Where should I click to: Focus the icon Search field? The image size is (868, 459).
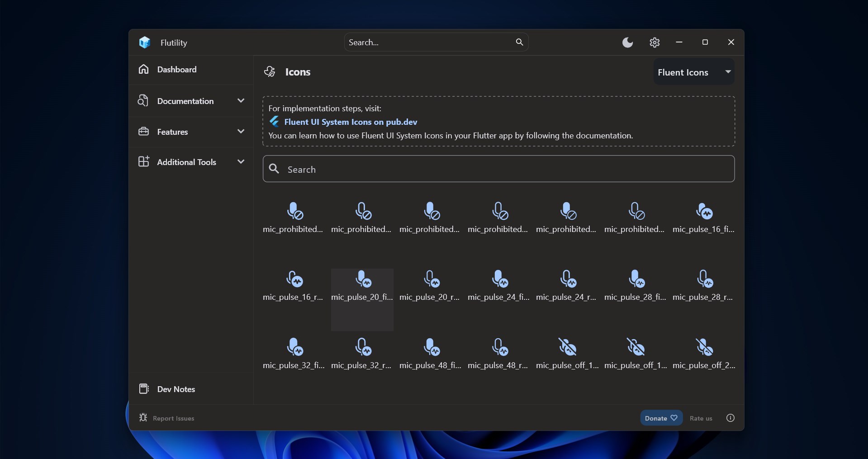pyautogui.click(x=498, y=169)
